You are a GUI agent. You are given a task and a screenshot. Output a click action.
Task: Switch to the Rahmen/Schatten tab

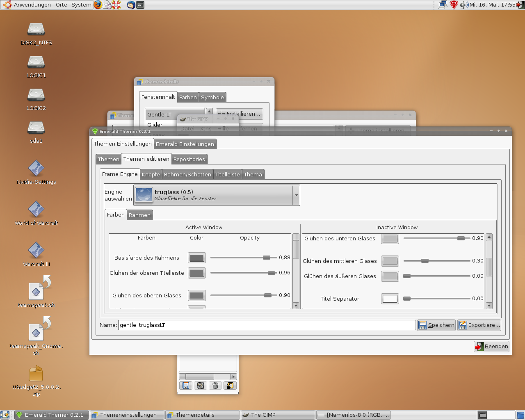[x=187, y=174]
